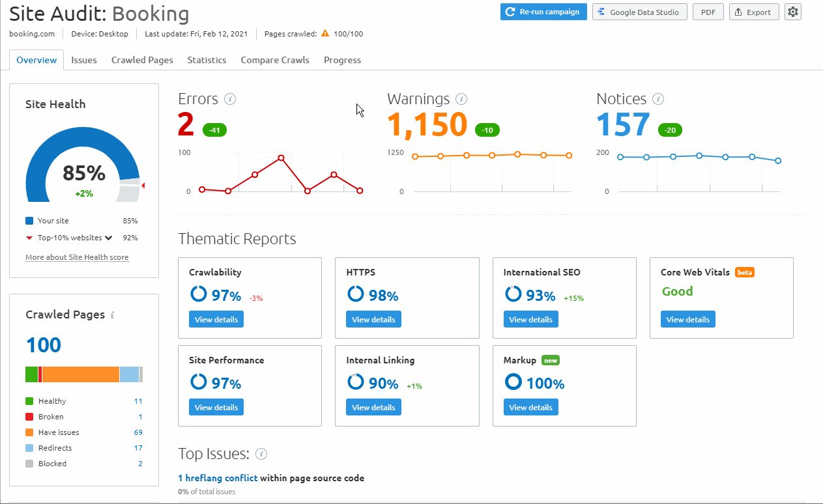Screen dimensions: 823x504
Task: Click the Crawled Pages total 100
Action: click(44, 345)
